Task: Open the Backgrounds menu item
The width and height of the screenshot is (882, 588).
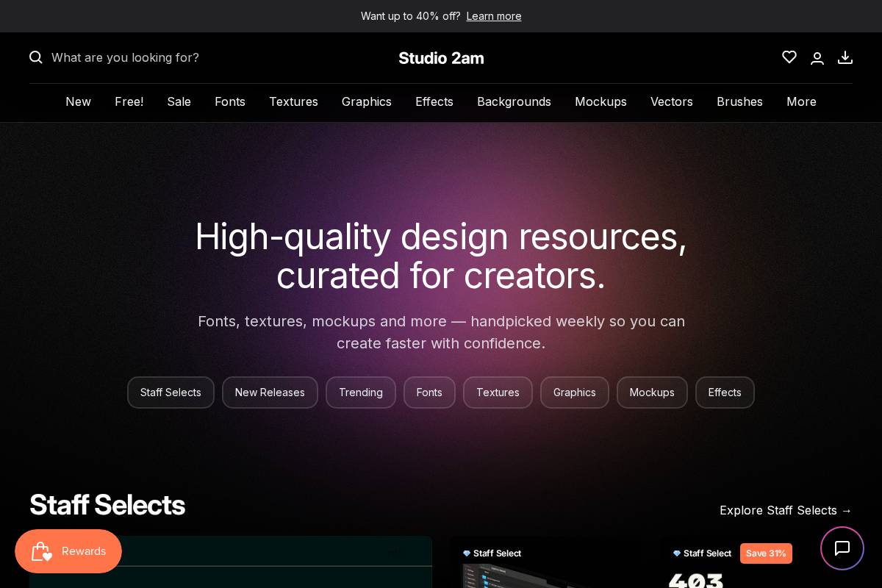Action: click(x=514, y=101)
